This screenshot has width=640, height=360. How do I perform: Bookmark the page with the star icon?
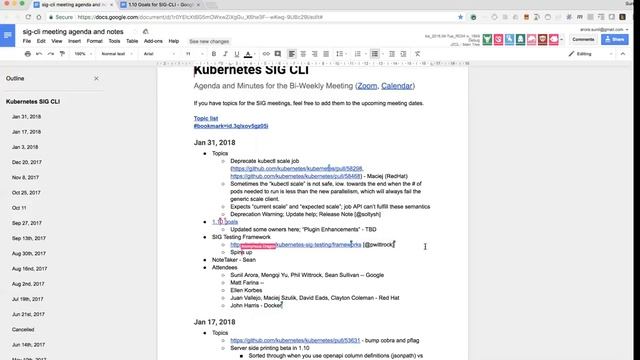460,17
